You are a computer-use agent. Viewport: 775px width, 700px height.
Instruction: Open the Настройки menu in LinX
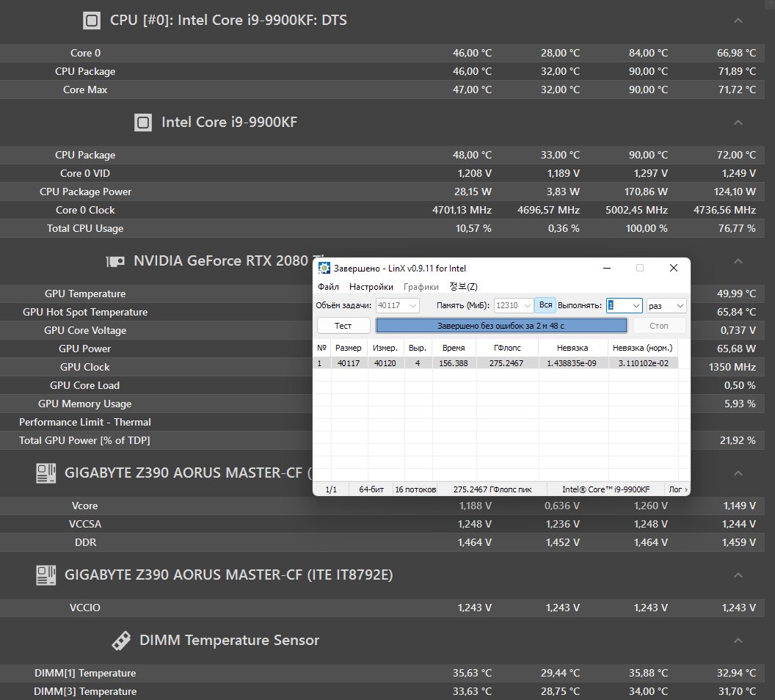pyautogui.click(x=371, y=287)
